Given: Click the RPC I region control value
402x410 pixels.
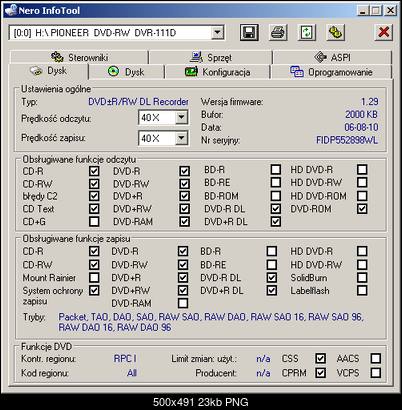Looking at the screenshot, I should point(125,359).
